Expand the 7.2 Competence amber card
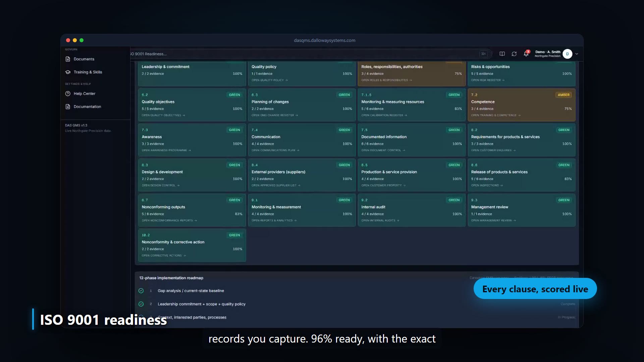 tap(522, 105)
